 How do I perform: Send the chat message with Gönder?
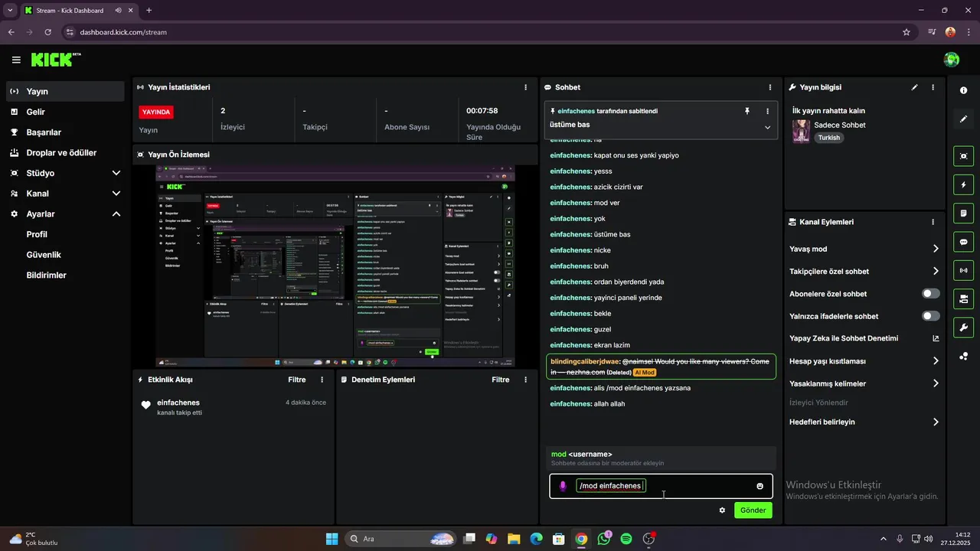coord(753,510)
